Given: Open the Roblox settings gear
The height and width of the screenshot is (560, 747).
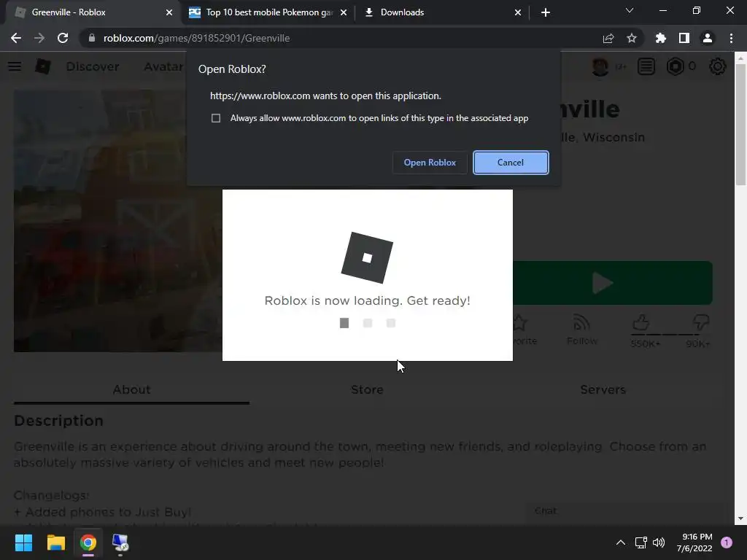Looking at the screenshot, I should tap(718, 66).
